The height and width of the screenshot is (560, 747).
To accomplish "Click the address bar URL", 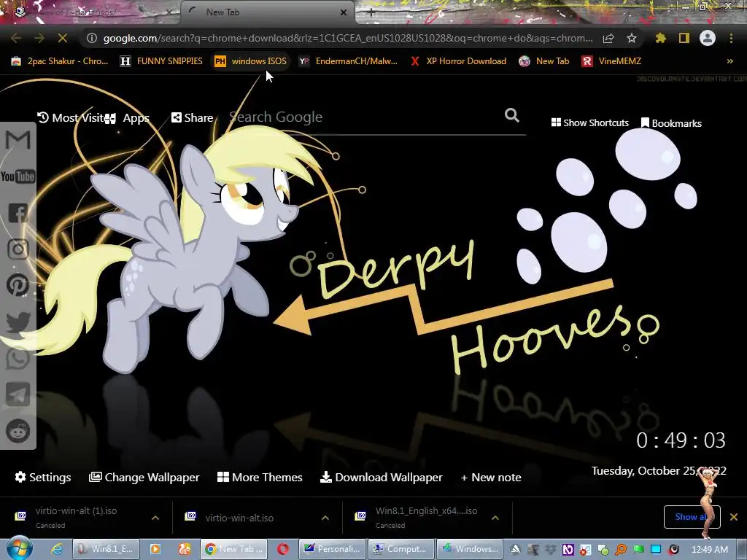I will (348, 38).
